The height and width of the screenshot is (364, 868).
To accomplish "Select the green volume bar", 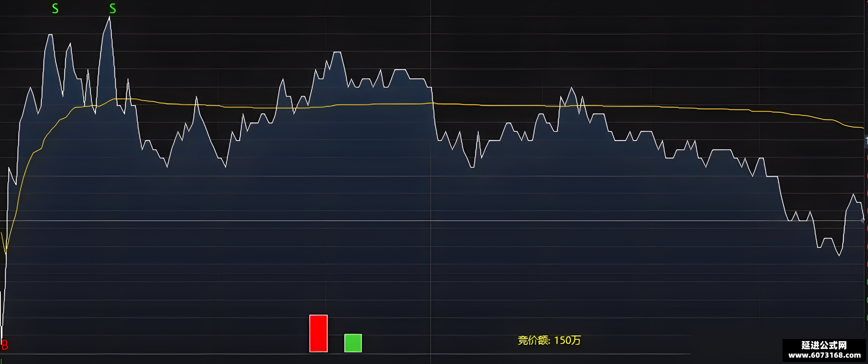I will [353, 343].
